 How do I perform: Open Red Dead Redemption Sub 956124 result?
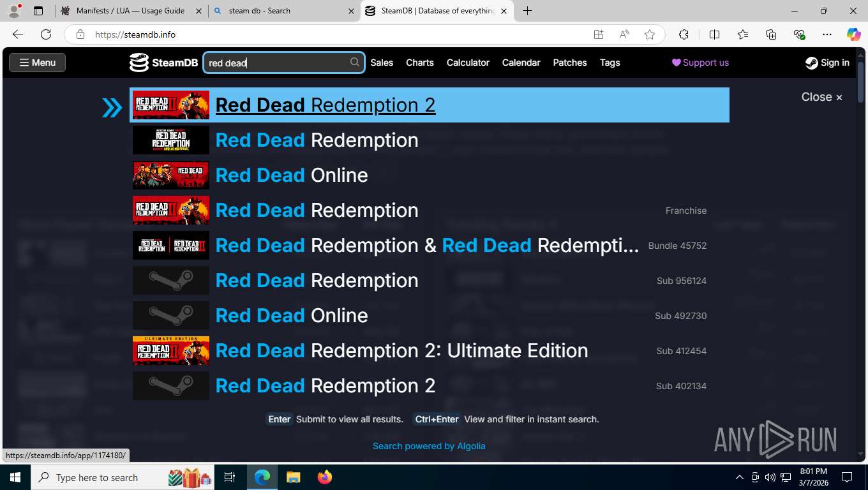point(429,281)
